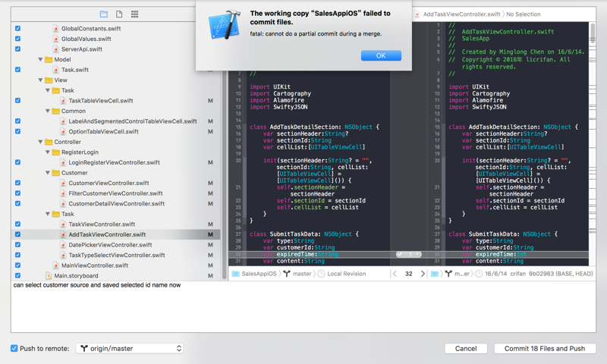Collapse the Task folder under View

(x=48, y=90)
